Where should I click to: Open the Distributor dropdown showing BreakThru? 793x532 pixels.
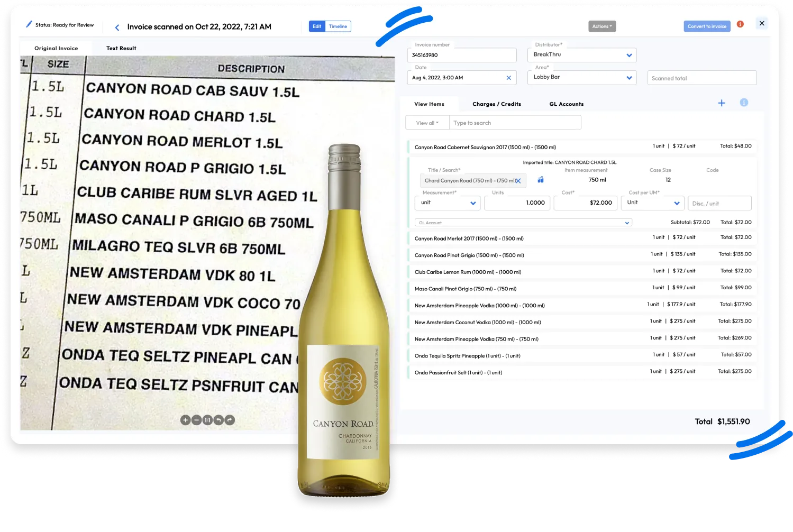(629, 54)
